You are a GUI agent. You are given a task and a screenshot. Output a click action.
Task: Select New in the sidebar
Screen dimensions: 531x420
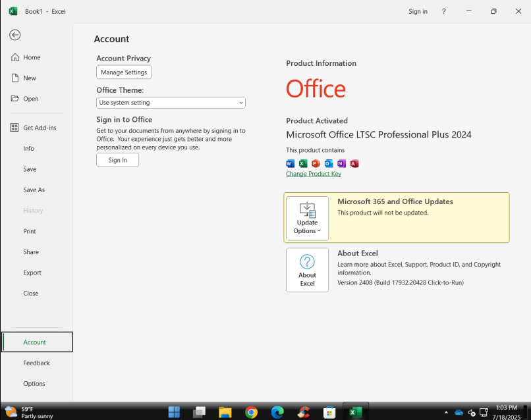[30, 78]
